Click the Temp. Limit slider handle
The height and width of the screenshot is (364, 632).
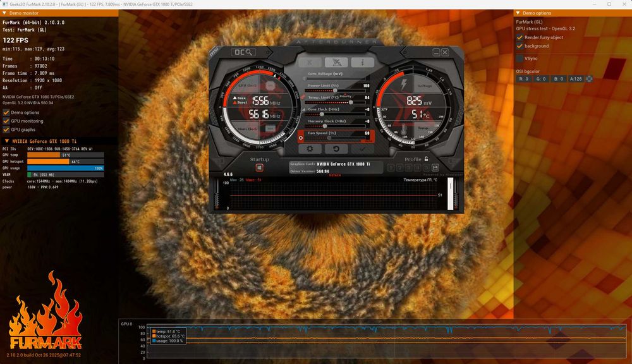pos(351,102)
